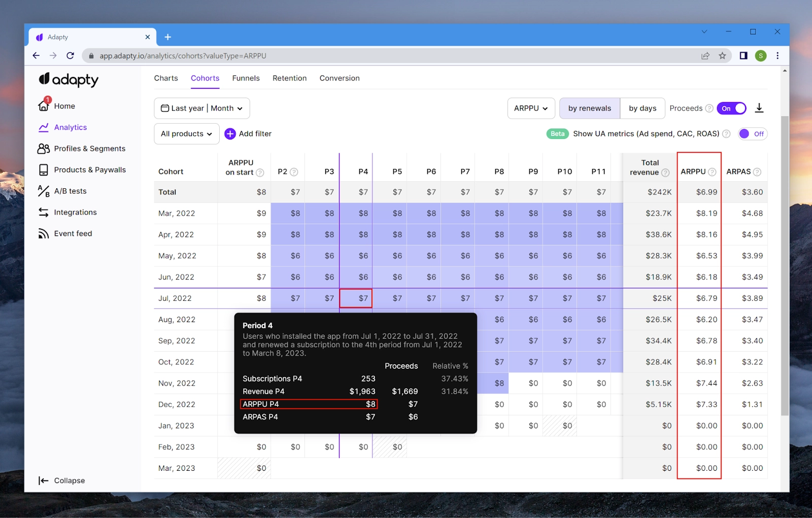Switch view to by days
Image resolution: width=812 pixels, height=518 pixels.
pyautogui.click(x=642, y=108)
